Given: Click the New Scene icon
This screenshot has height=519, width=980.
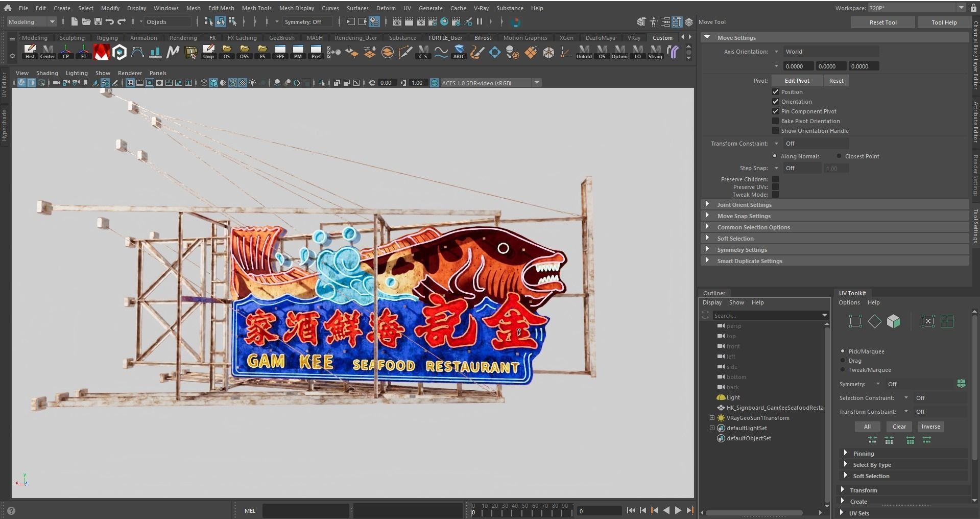Looking at the screenshot, I should (75, 21).
